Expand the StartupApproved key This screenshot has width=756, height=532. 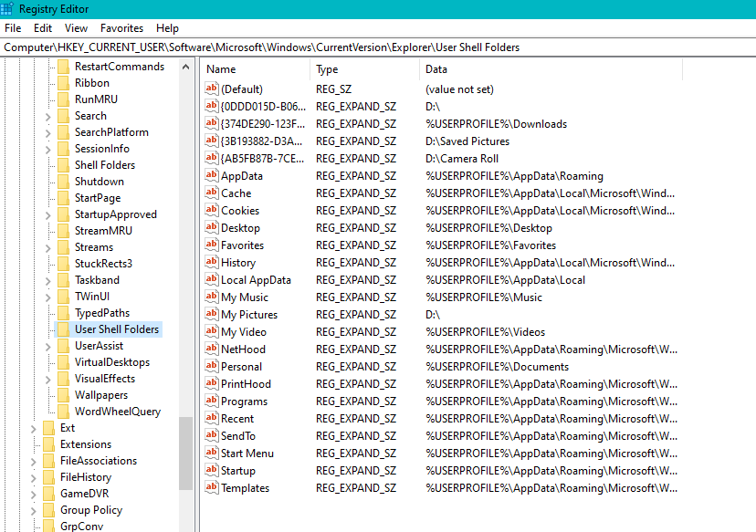[47, 215]
